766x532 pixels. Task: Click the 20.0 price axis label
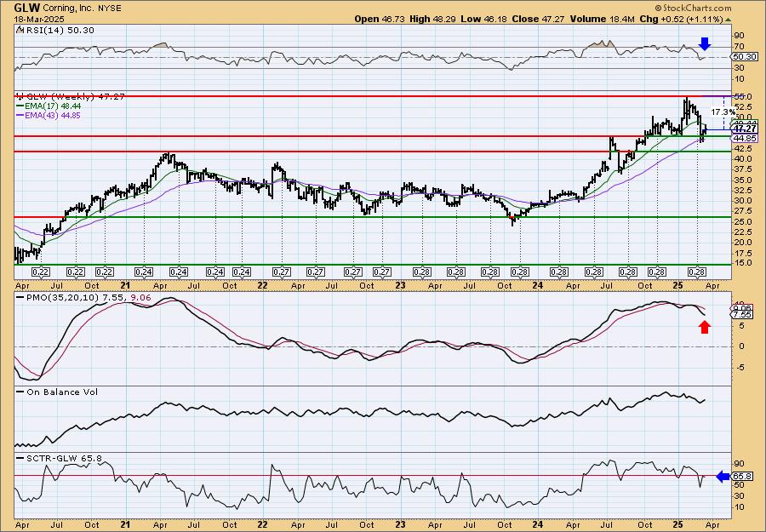point(741,243)
